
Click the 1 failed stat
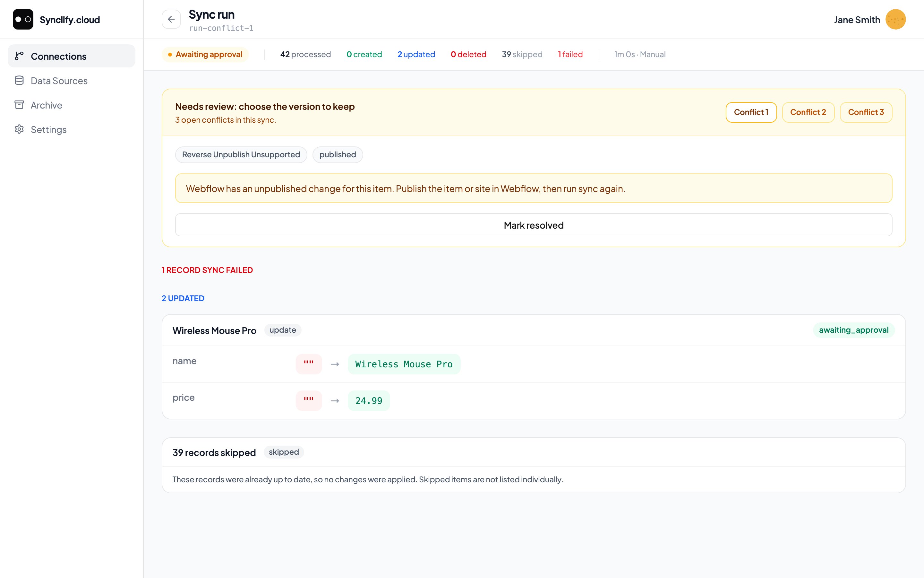coord(570,55)
